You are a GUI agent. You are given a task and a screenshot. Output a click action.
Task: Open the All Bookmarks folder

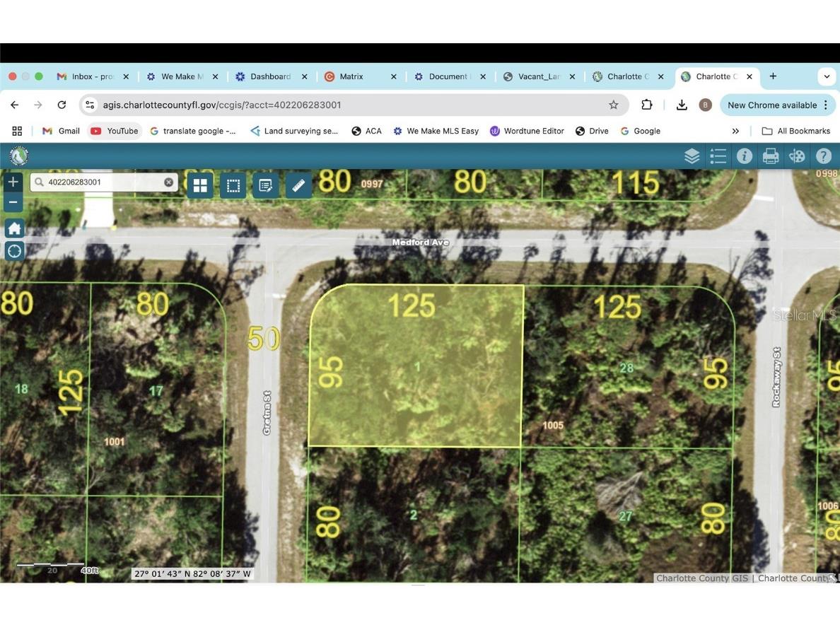[794, 131]
